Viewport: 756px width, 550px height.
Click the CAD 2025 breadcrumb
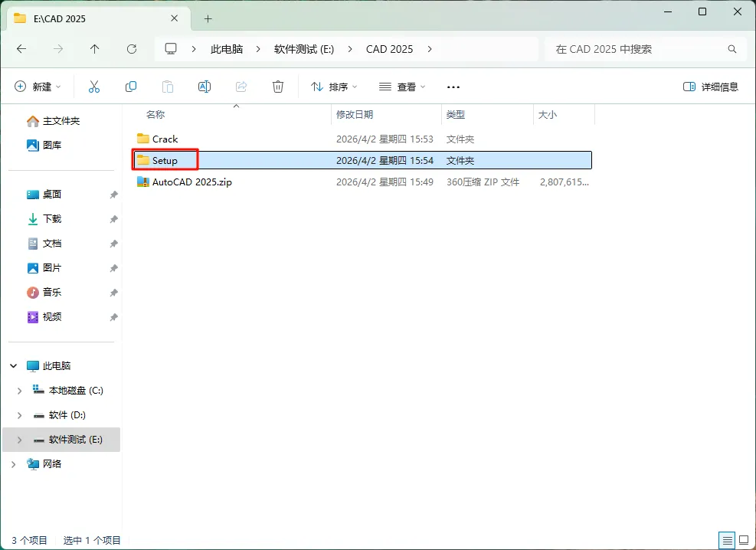(390, 49)
